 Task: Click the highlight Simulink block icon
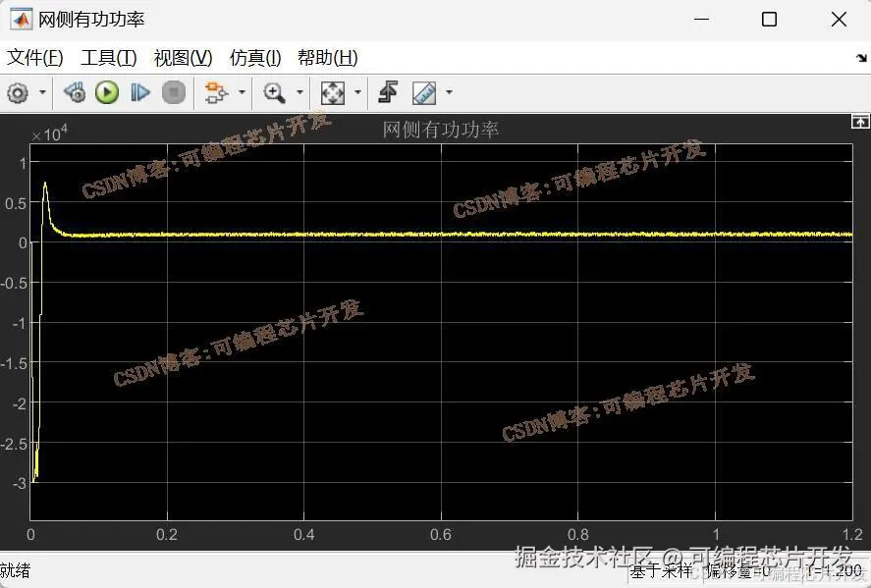click(x=217, y=92)
